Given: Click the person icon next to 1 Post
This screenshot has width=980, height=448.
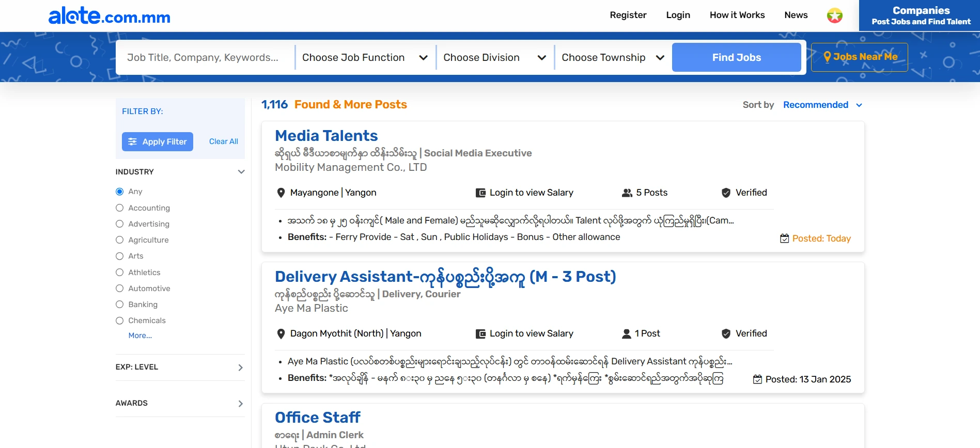Looking at the screenshot, I should point(627,333).
